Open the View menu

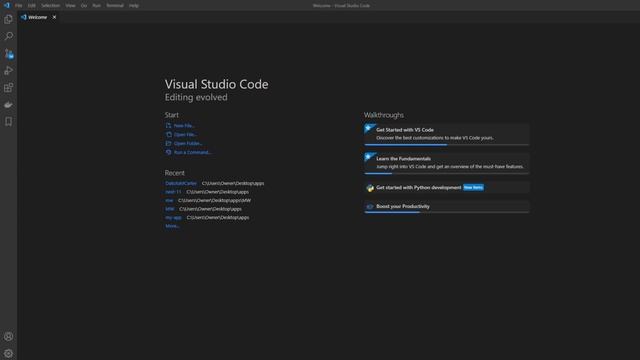click(x=70, y=6)
